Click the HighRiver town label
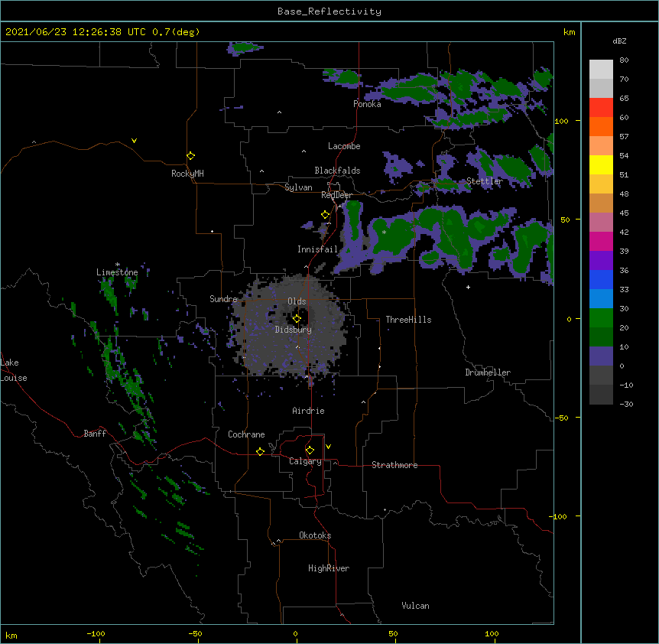The height and width of the screenshot is (644, 659). [329, 568]
